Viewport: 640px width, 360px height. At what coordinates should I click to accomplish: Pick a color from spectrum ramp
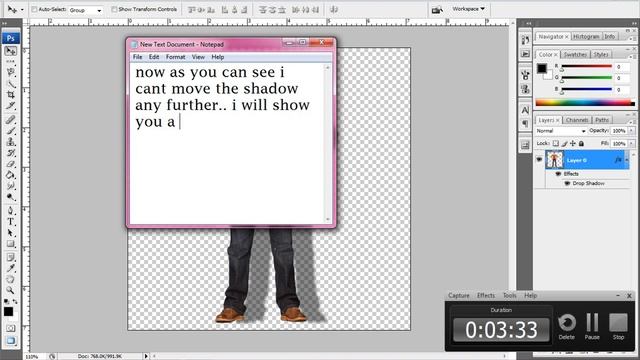(x=585, y=103)
